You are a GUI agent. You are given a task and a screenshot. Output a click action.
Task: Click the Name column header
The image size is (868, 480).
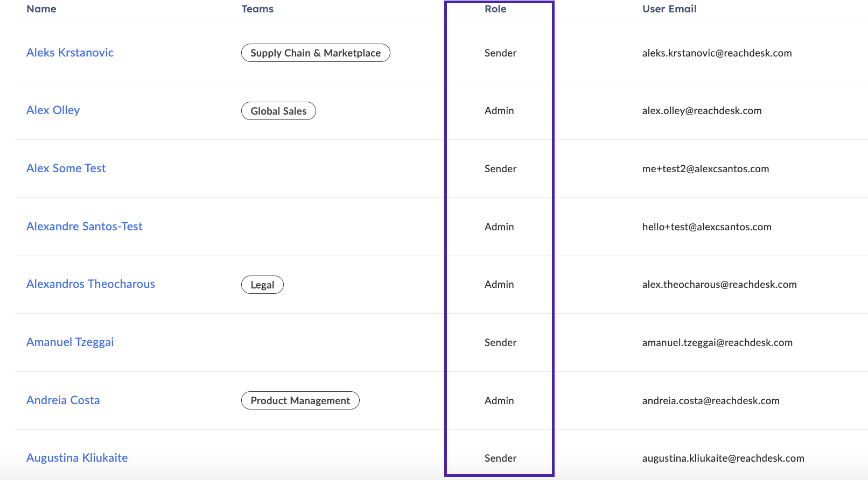pyautogui.click(x=41, y=9)
